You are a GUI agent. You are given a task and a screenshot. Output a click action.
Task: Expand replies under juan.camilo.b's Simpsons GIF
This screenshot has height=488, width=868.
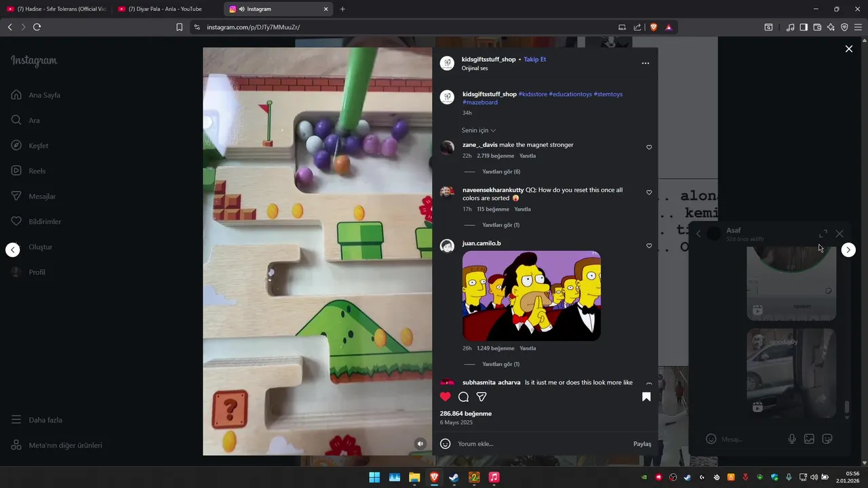[x=501, y=365]
